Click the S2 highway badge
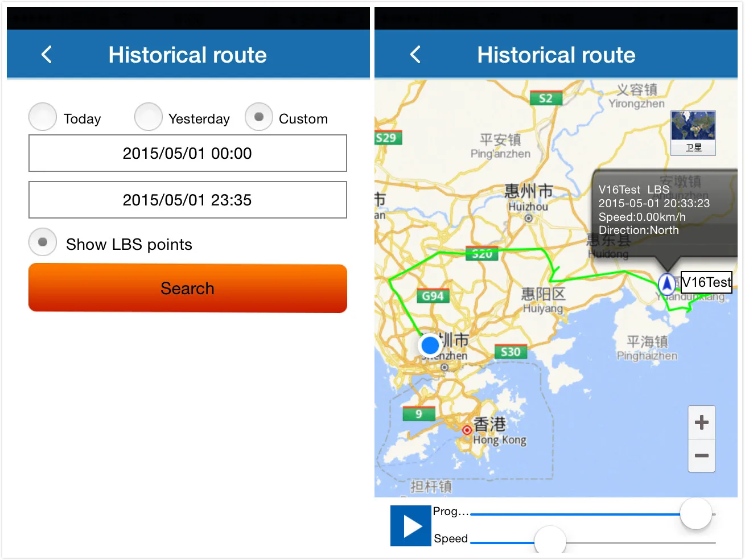 coord(546,98)
